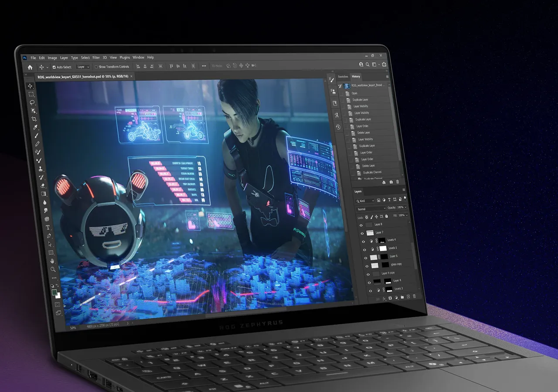558x392 pixels.
Task: Add a layer mask from the Layers panel
Action: [x=390, y=298]
